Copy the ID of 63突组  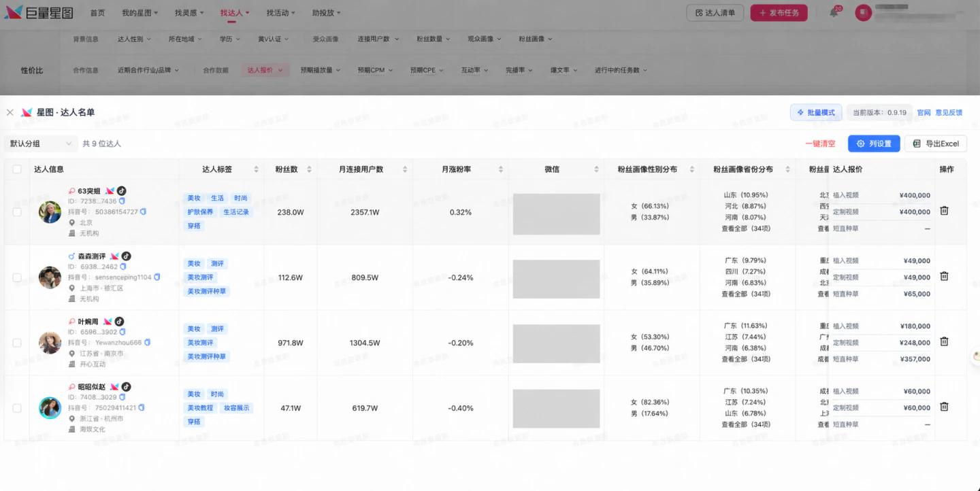pyautogui.click(x=122, y=201)
